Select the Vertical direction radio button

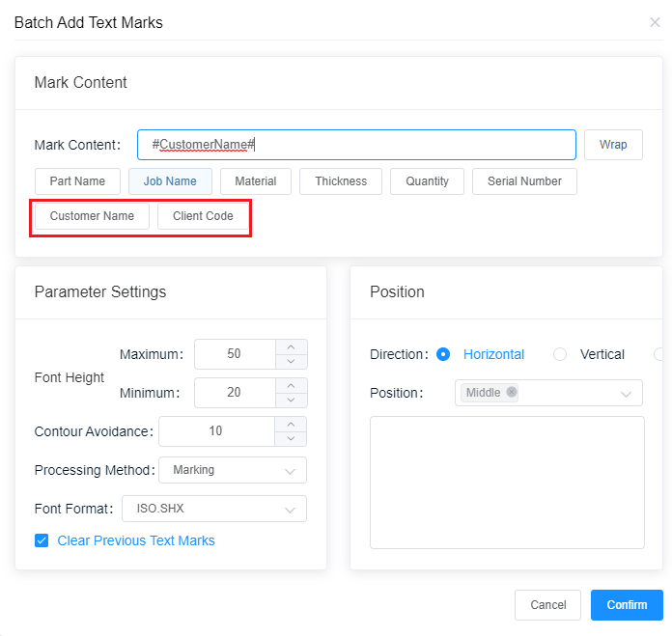coord(560,354)
